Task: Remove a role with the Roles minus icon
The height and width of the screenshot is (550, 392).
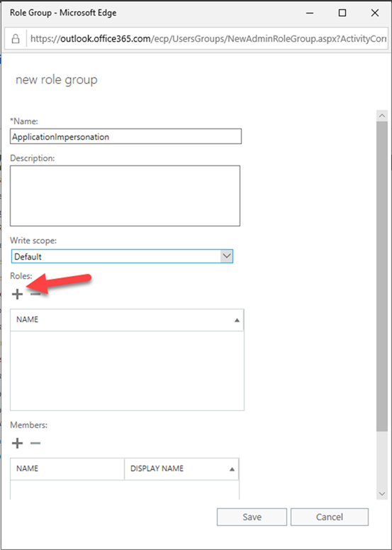Action: click(35, 294)
